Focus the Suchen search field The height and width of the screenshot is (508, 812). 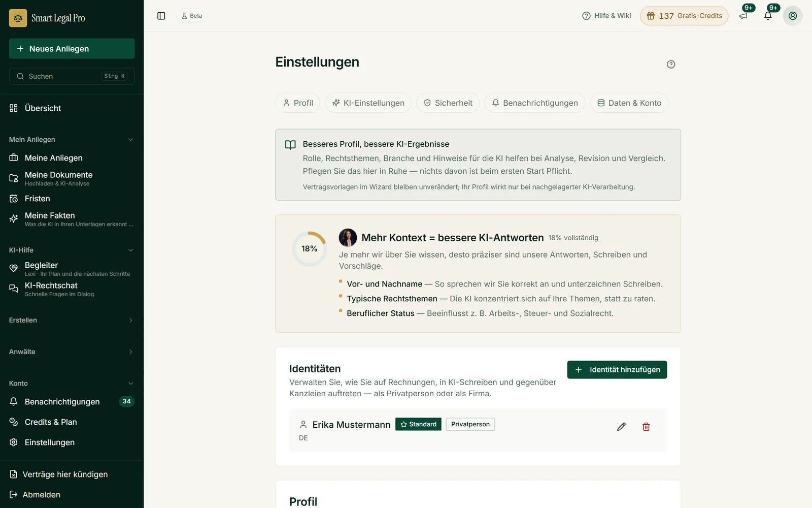tap(72, 76)
